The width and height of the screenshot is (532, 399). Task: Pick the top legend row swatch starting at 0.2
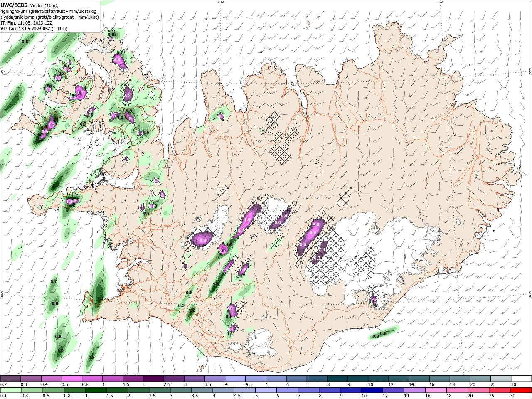tap(10, 379)
